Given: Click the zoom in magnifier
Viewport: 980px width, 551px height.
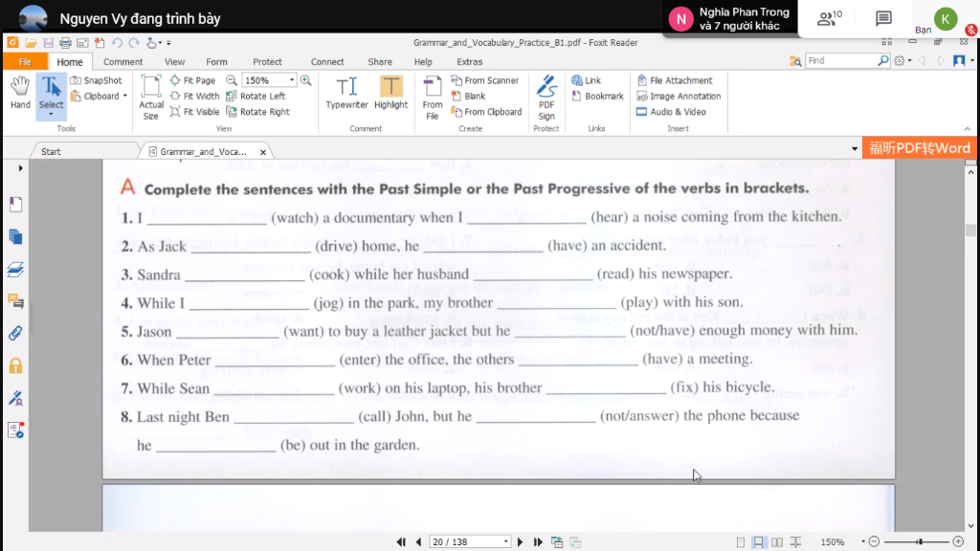Looking at the screenshot, I should 305,80.
